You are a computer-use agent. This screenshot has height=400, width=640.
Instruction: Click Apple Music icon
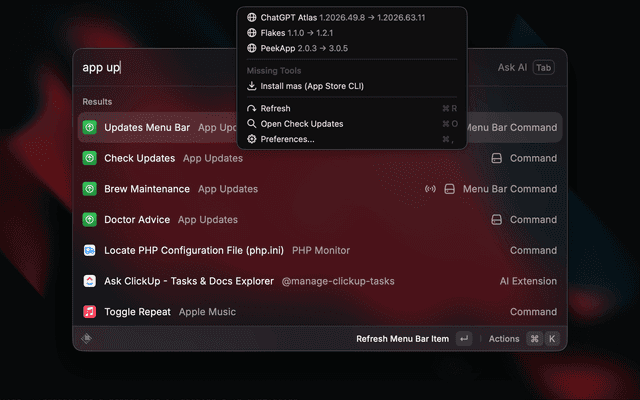[90, 312]
